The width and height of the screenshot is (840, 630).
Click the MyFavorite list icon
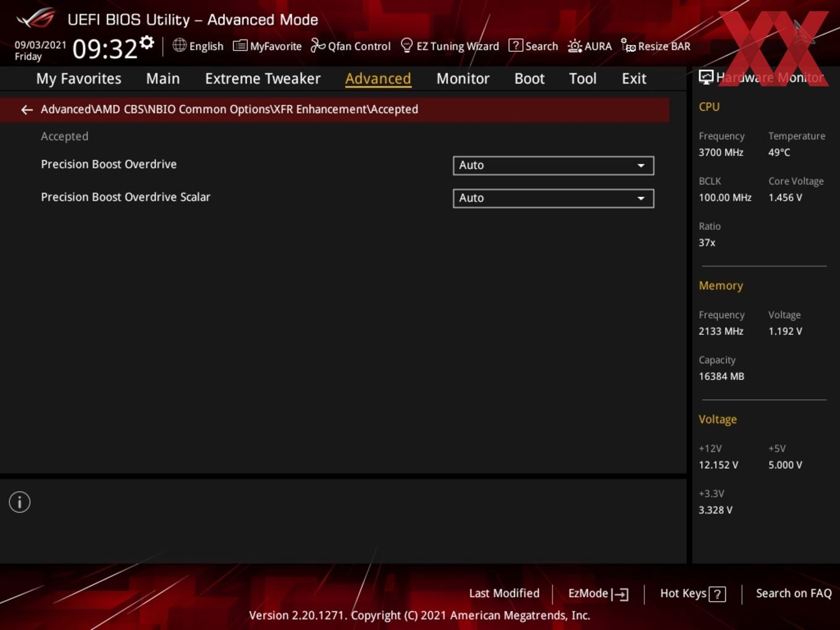[x=240, y=46]
